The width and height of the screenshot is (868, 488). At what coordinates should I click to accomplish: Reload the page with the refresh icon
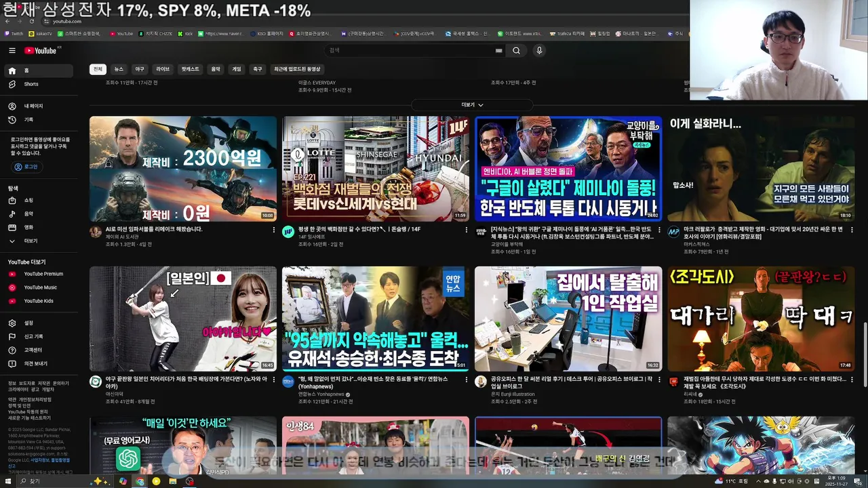coord(31,22)
